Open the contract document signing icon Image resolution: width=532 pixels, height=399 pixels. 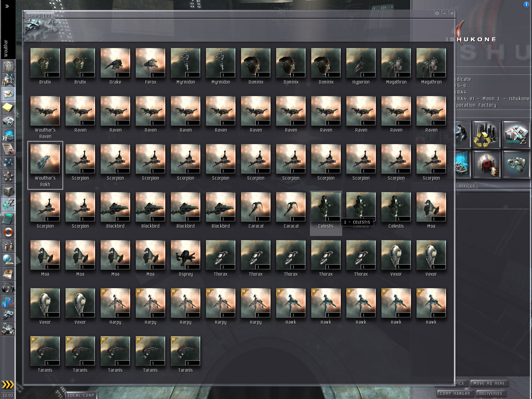pyautogui.click(x=8, y=149)
